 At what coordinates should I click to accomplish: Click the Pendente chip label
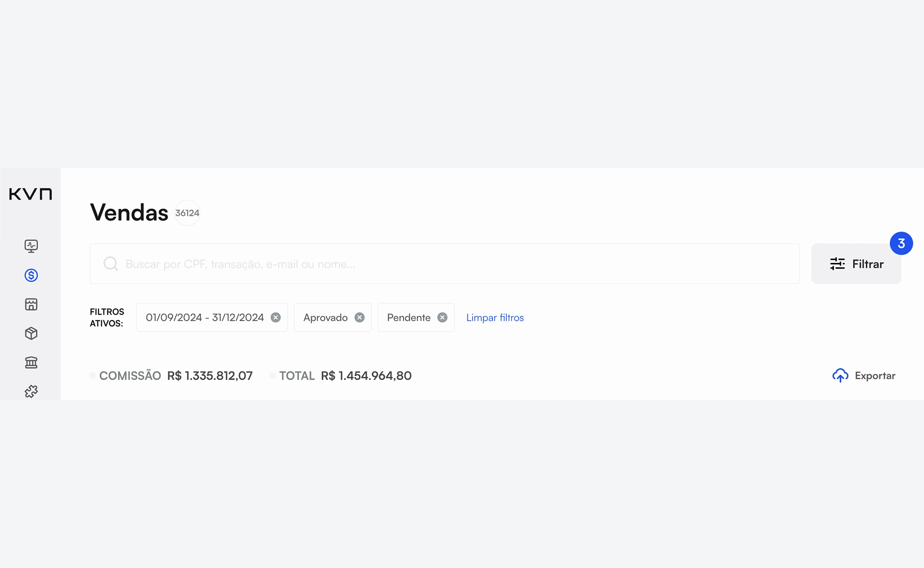(408, 317)
